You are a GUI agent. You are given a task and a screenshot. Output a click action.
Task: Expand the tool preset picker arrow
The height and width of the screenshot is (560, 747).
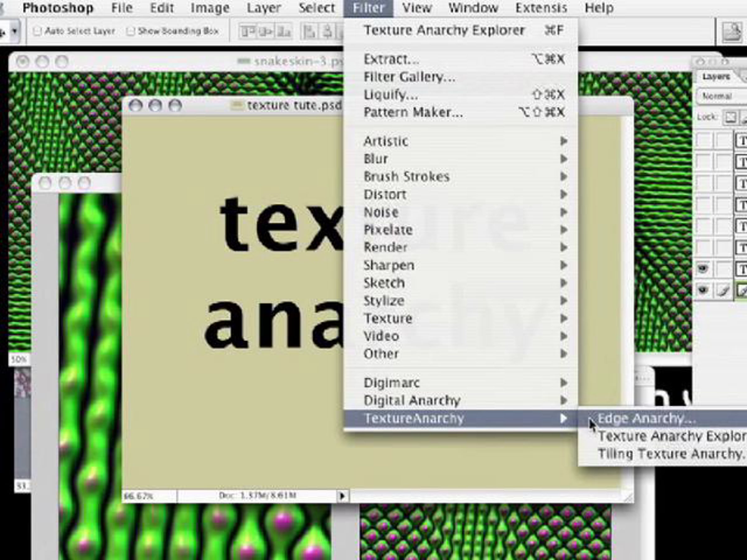click(x=15, y=31)
